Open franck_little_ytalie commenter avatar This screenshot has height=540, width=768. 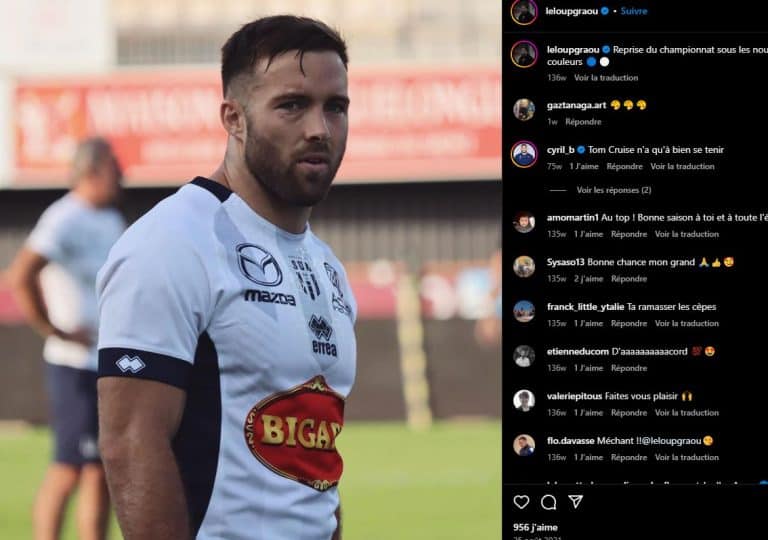tap(524, 311)
